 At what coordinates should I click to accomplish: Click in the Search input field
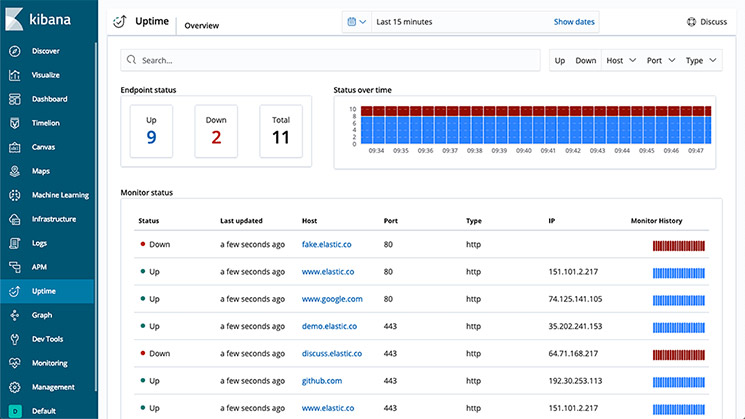coord(330,60)
